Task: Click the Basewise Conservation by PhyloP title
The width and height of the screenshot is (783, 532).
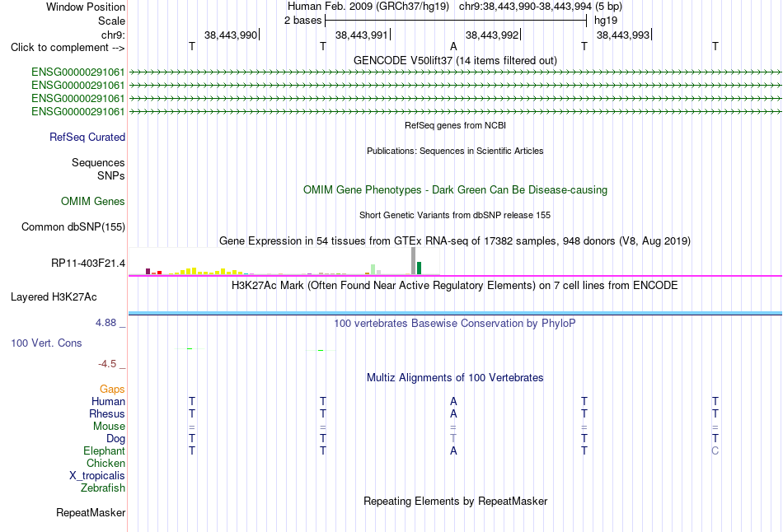Action: 455,324
